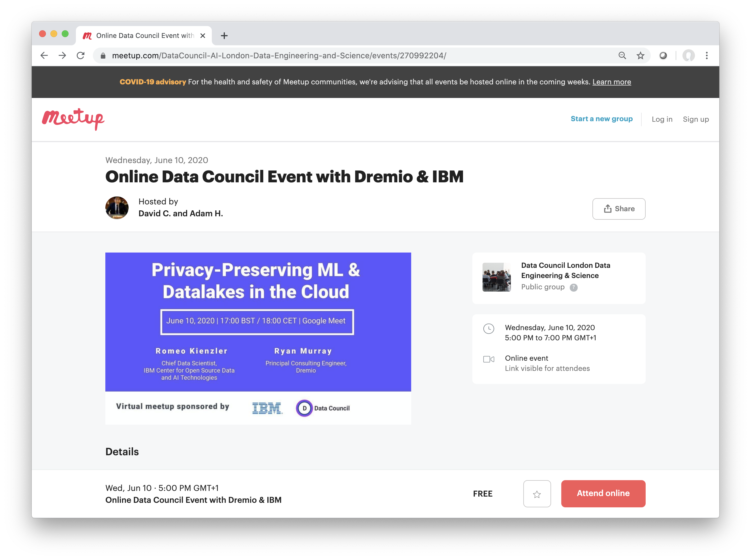This screenshot has height=560, width=751.
Task: Select the Online Data Council Event tab
Action: (144, 36)
